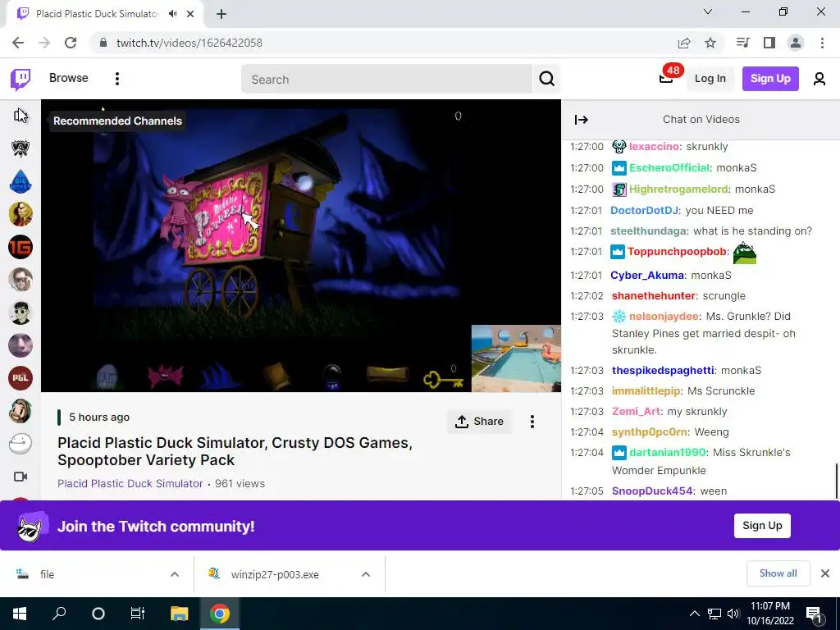Screen dimensions: 840x630
Task: Open the user account menu icon
Action: click(x=819, y=80)
